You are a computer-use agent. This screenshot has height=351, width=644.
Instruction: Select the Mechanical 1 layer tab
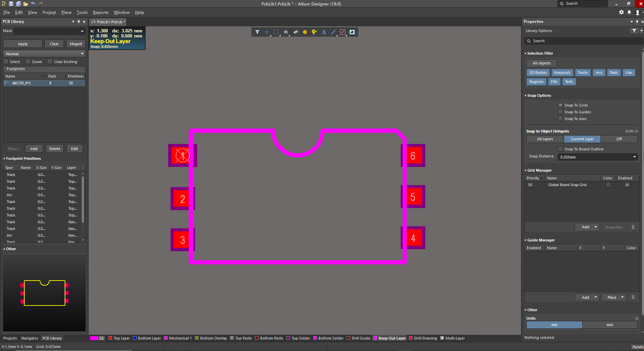[x=180, y=338]
